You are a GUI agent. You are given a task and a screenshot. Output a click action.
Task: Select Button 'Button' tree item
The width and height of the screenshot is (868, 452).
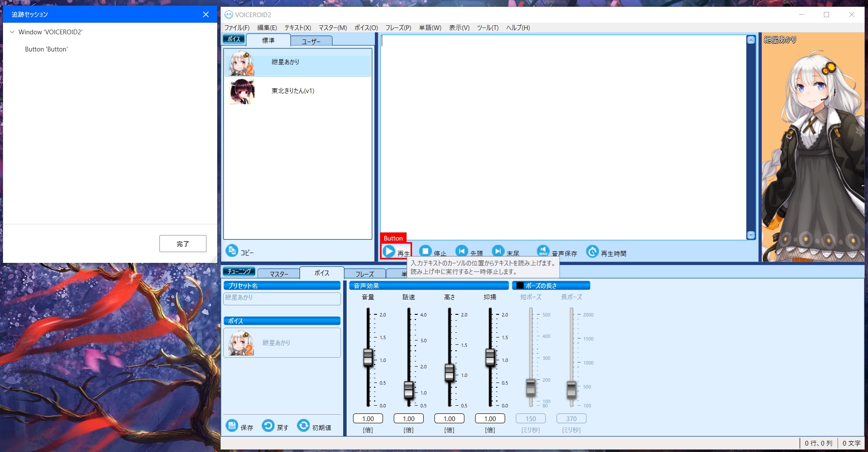46,49
